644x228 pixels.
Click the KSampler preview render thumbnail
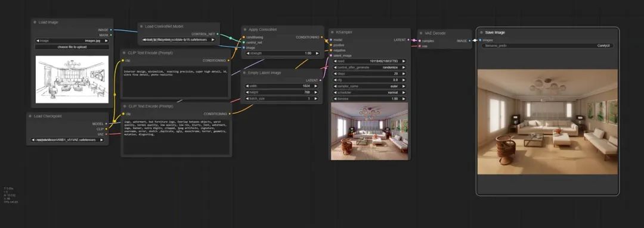click(370, 131)
